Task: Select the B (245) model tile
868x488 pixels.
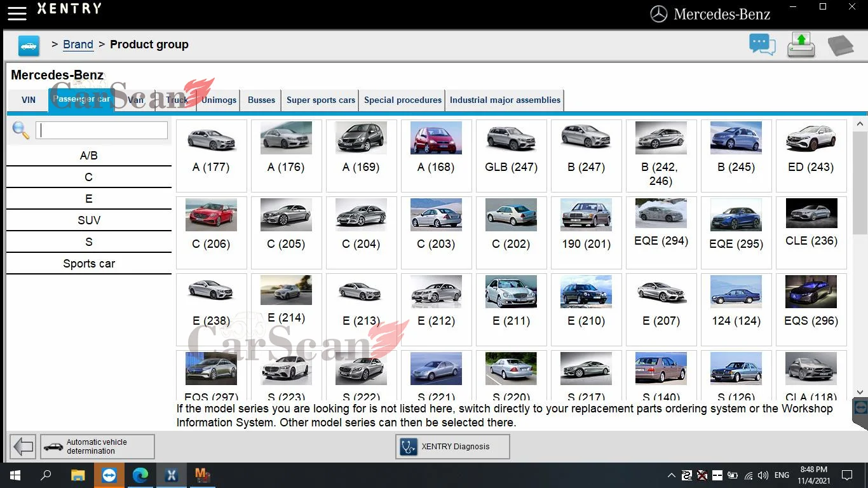Action: click(736, 156)
